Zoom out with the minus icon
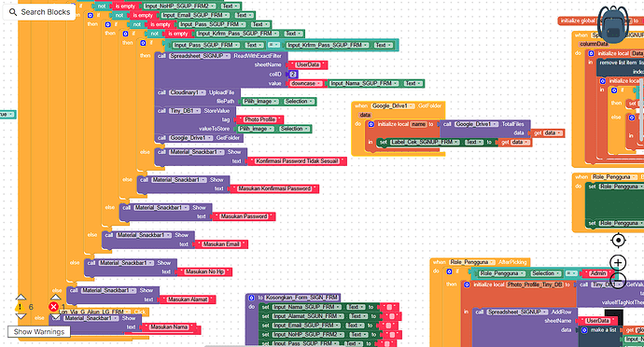 point(618,281)
